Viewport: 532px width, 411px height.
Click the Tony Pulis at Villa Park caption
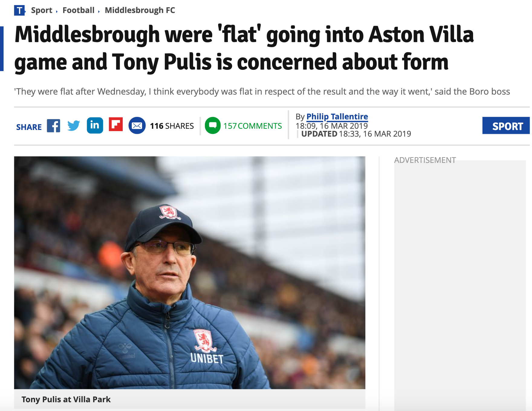point(66,400)
